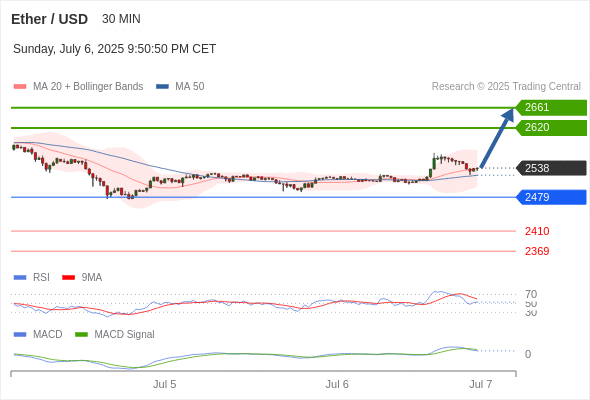Toggle the MA 50 legend label
590x400 pixels.
coord(190,87)
